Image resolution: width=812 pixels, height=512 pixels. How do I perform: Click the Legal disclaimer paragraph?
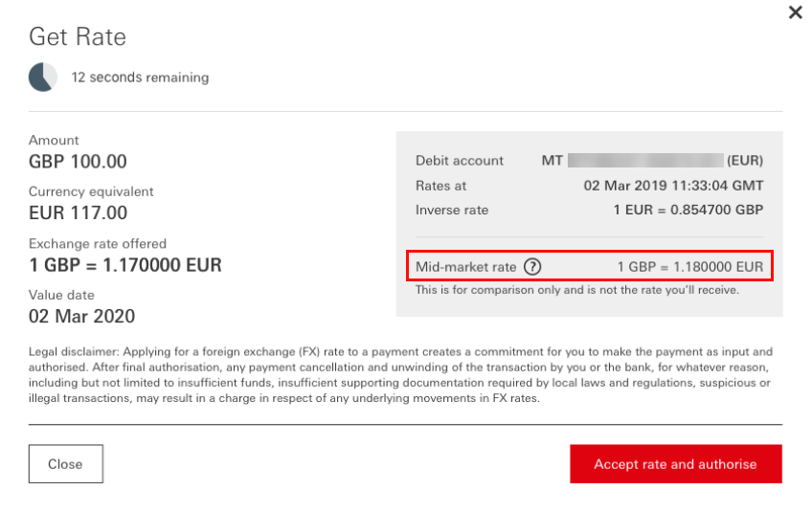click(x=400, y=375)
